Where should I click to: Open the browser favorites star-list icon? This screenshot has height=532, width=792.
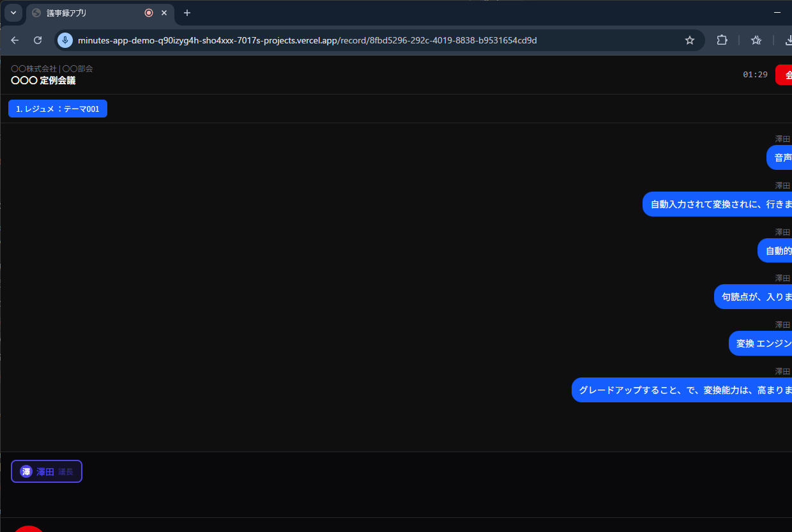756,40
